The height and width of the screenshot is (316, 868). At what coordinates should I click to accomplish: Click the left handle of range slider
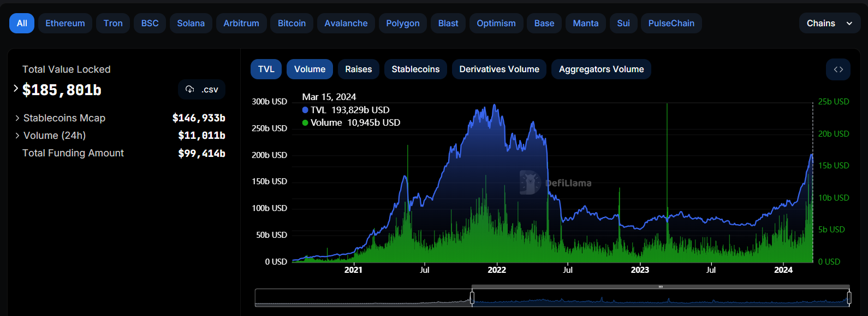click(472, 298)
